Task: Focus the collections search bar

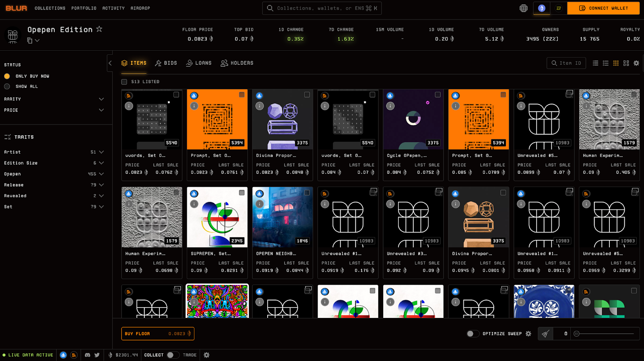Action: (x=322, y=8)
